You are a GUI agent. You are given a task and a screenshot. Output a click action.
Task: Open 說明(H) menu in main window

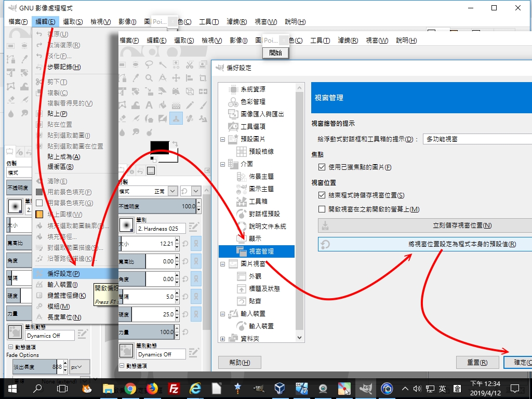295,22
